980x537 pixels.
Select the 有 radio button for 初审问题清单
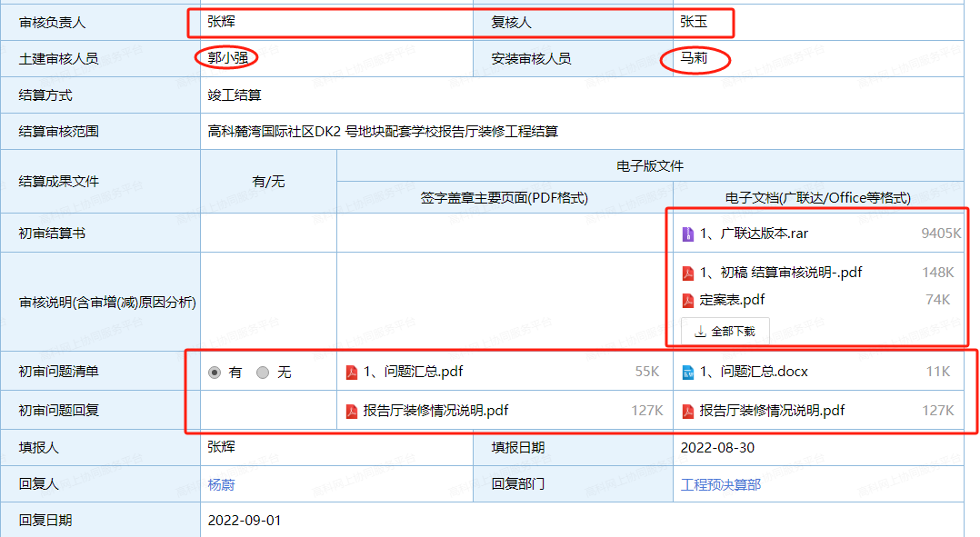click(x=215, y=373)
